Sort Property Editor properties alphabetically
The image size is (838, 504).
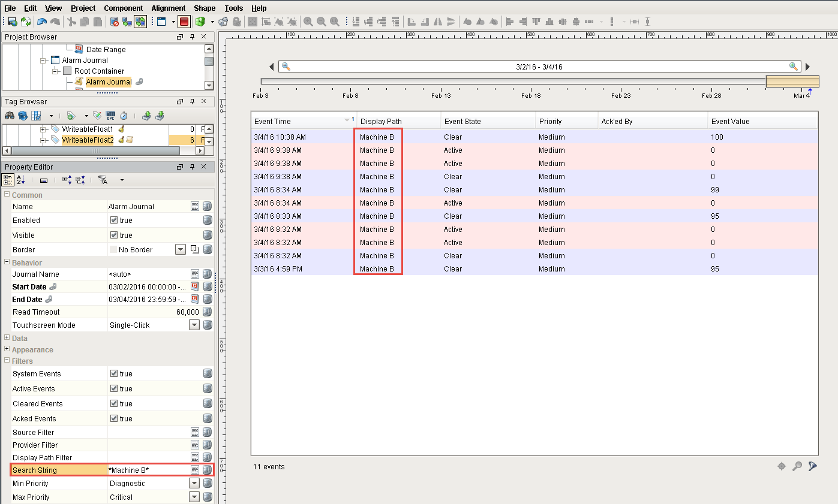pyautogui.click(x=21, y=180)
